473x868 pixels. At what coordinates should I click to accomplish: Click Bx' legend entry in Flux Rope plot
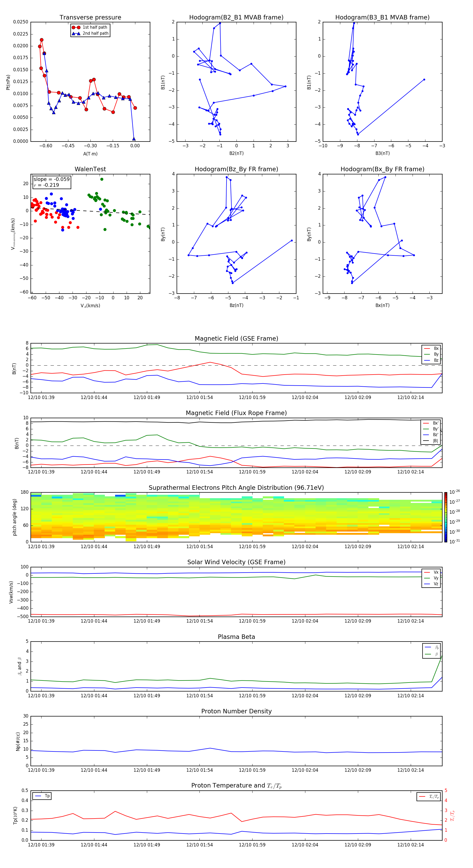click(x=431, y=423)
